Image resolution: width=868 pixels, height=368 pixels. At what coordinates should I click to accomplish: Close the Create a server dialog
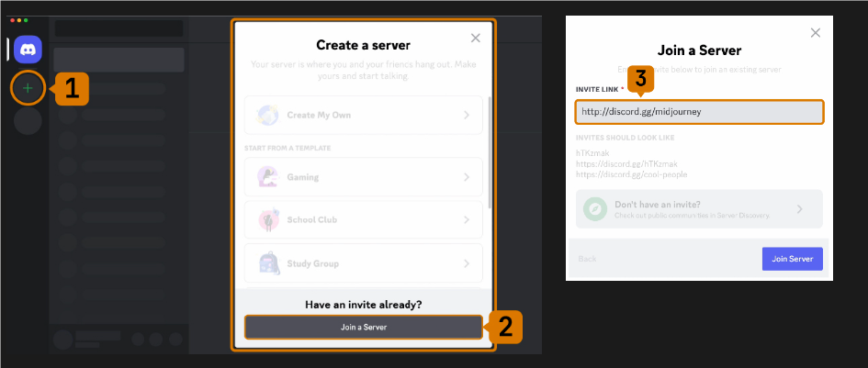[475, 39]
